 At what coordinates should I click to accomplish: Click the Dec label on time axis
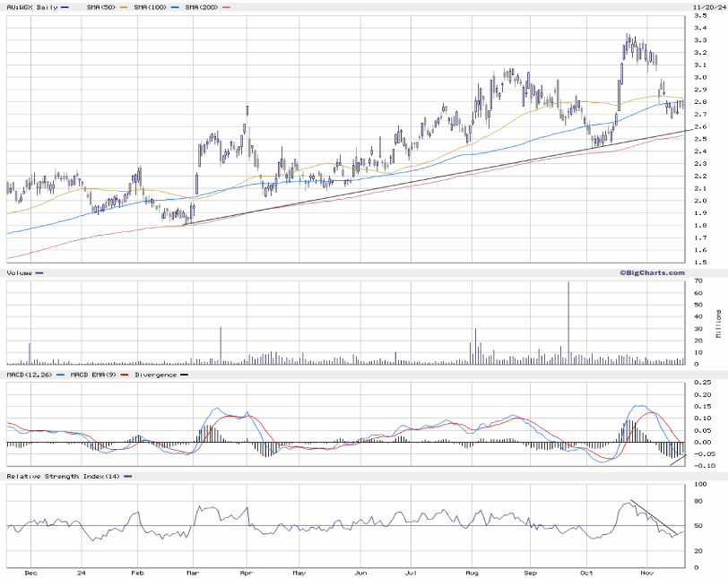(x=30, y=571)
